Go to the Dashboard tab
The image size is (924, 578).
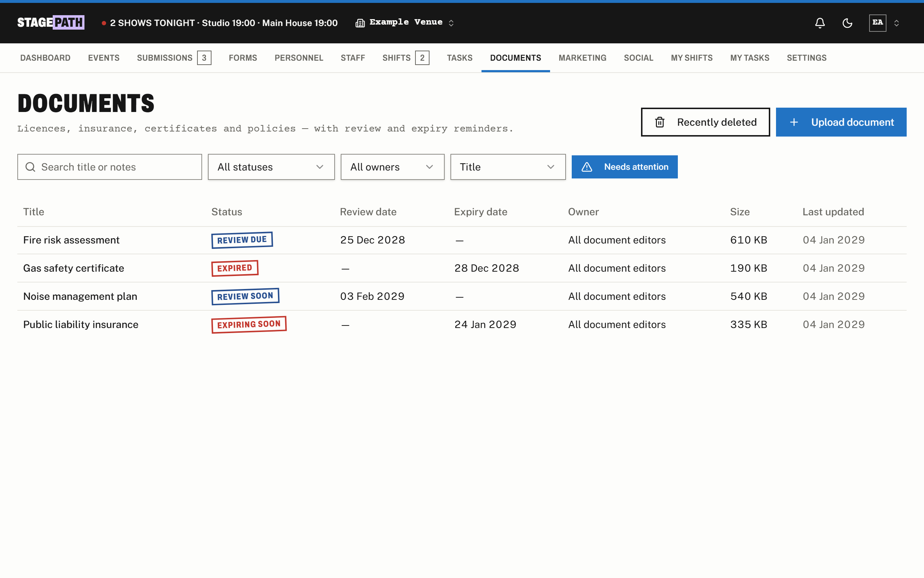tap(45, 58)
